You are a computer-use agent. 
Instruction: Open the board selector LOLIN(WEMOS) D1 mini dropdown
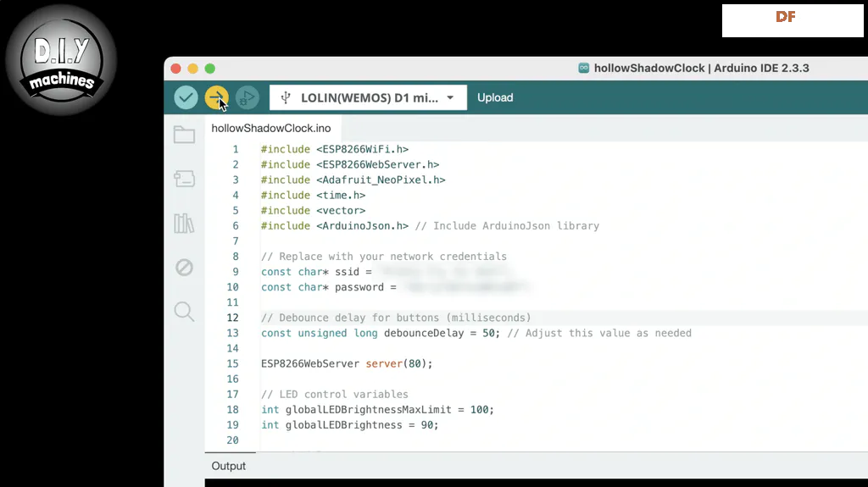368,98
